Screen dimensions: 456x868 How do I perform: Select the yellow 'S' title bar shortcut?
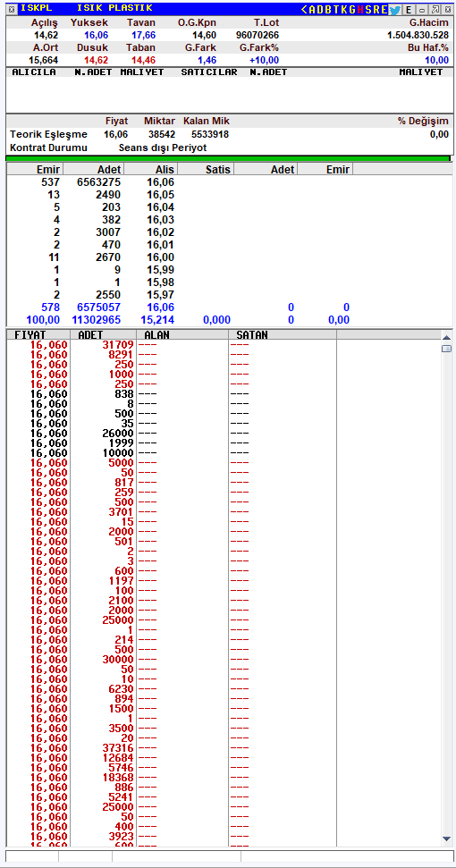coord(368,10)
